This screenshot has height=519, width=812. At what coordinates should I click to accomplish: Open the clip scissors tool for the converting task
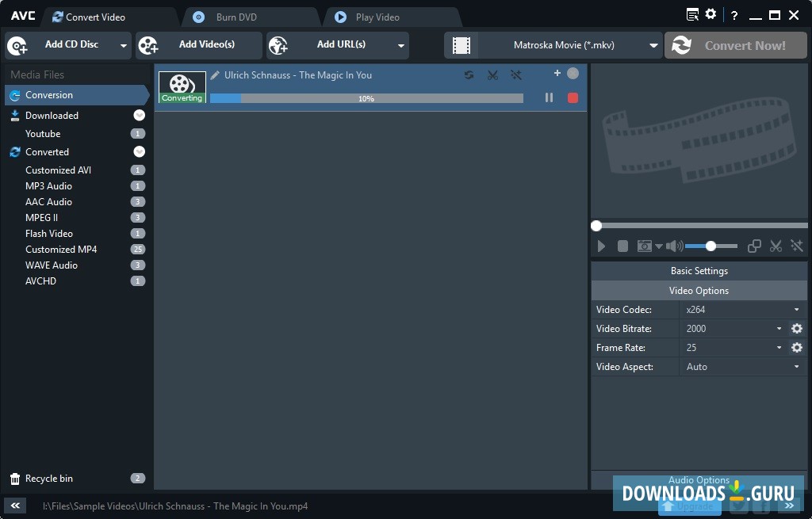coord(493,75)
